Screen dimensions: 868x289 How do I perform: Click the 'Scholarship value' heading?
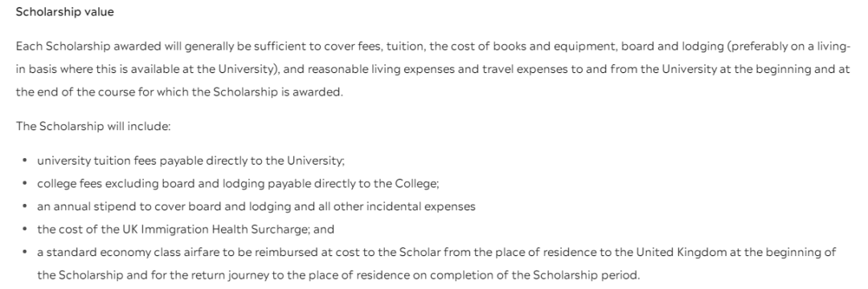coord(65,12)
